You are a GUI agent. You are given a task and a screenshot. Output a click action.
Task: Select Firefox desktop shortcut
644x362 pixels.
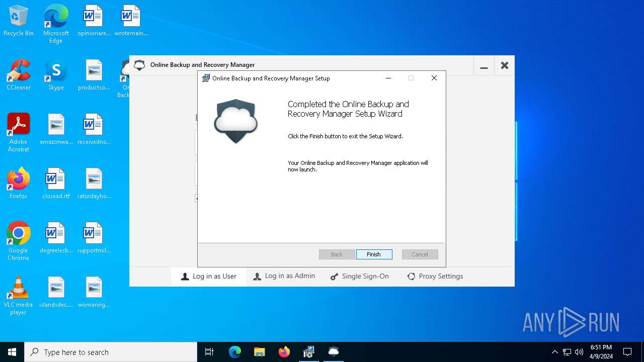(x=19, y=184)
